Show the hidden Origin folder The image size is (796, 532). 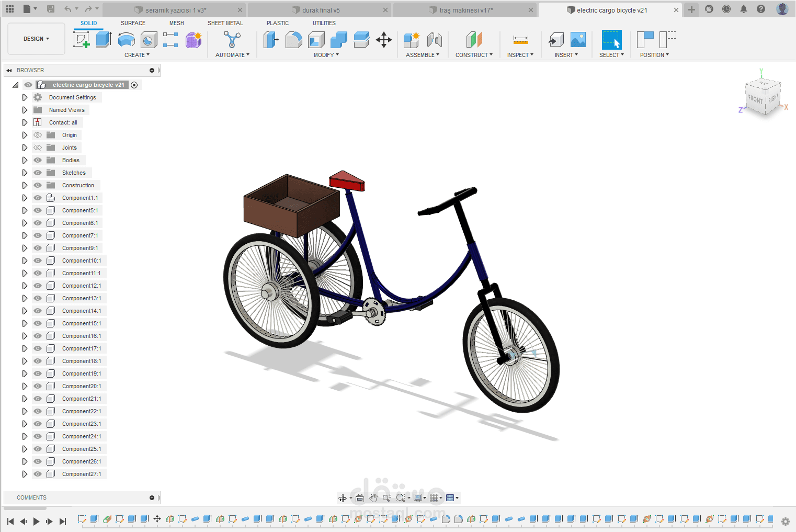point(38,135)
